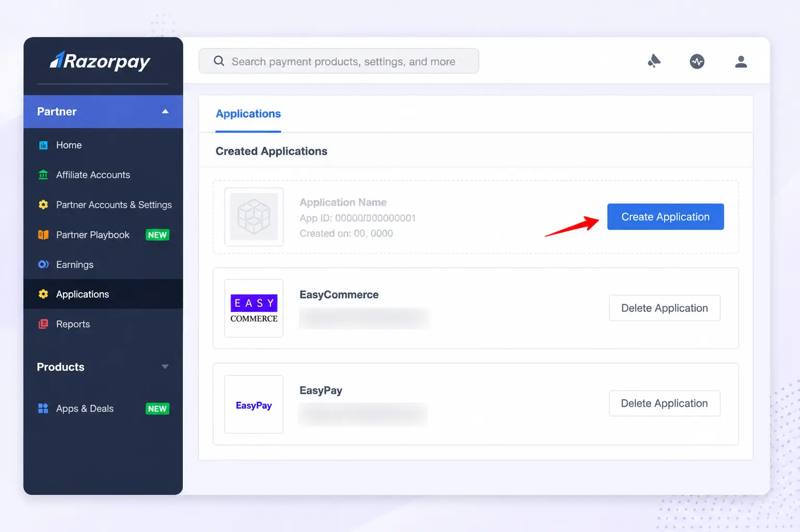800x532 pixels.
Task: Click the 'App ID' placeholder text
Action: [358, 218]
